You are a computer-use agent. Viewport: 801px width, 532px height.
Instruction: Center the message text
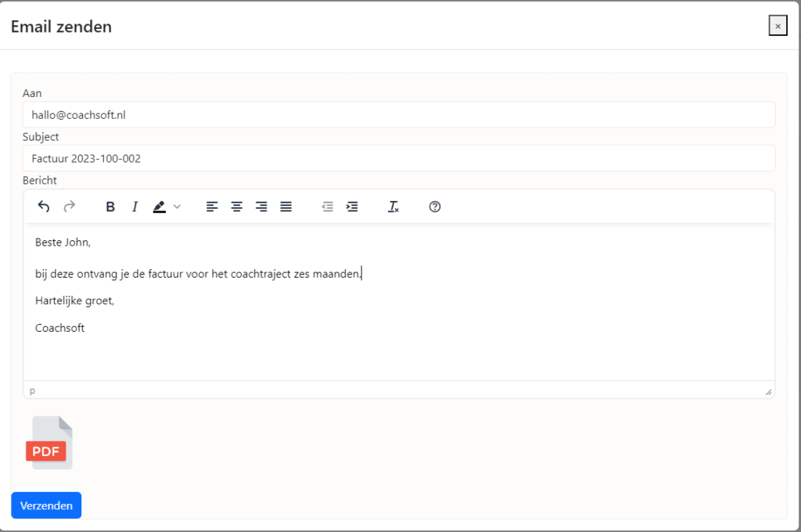(x=236, y=207)
